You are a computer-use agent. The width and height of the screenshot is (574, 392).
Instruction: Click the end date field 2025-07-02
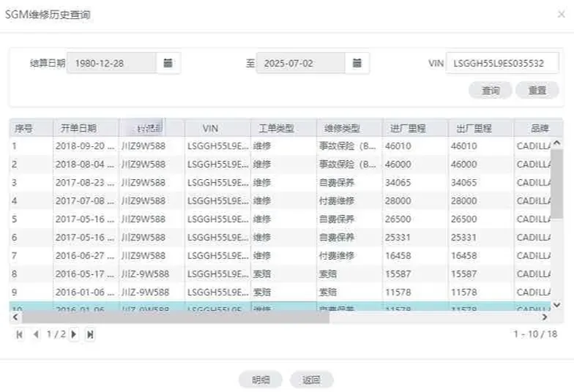[x=300, y=63]
